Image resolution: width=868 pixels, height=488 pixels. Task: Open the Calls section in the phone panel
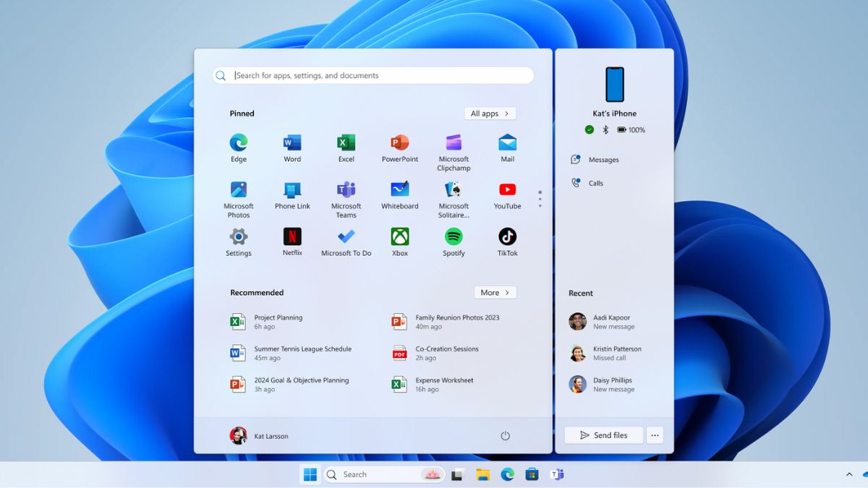click(x=595, y=183)
